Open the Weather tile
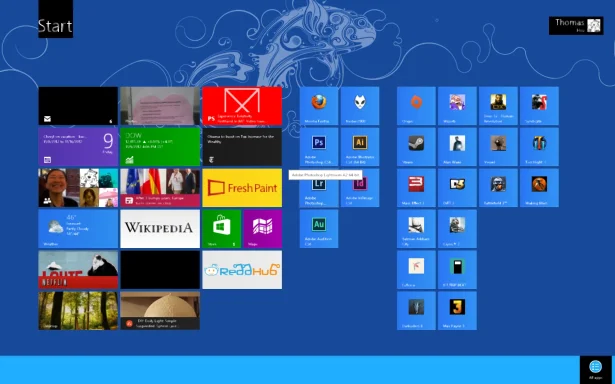615x384 pixels. pos(78,229)
